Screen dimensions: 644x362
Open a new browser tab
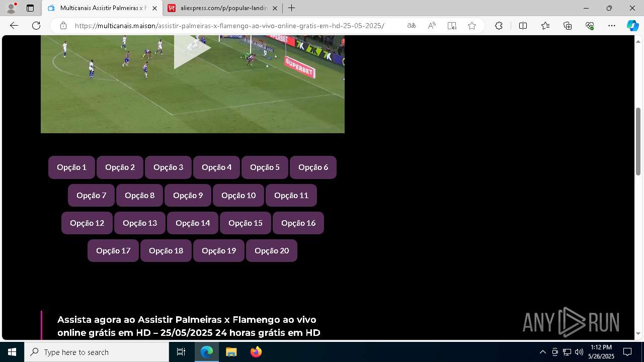(x=291, y=8)
